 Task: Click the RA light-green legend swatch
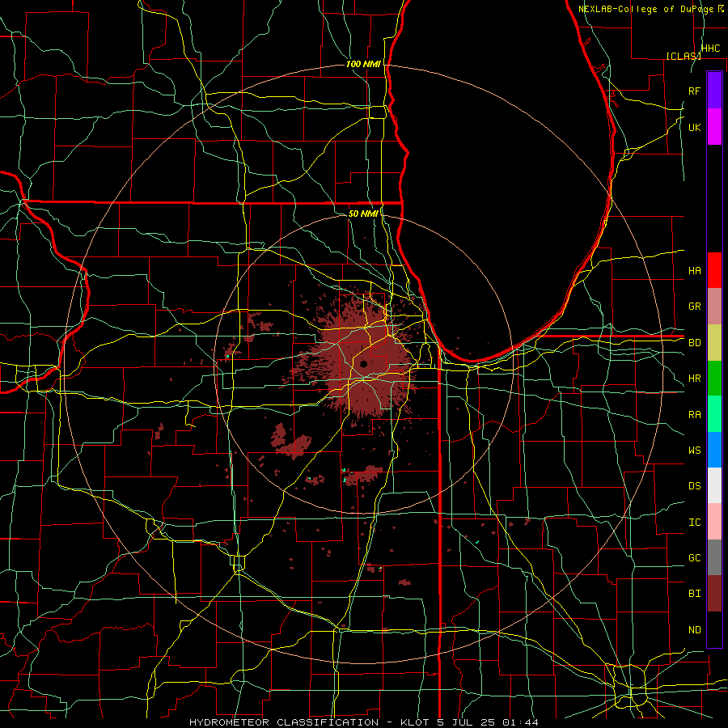(x=714, y=414)
